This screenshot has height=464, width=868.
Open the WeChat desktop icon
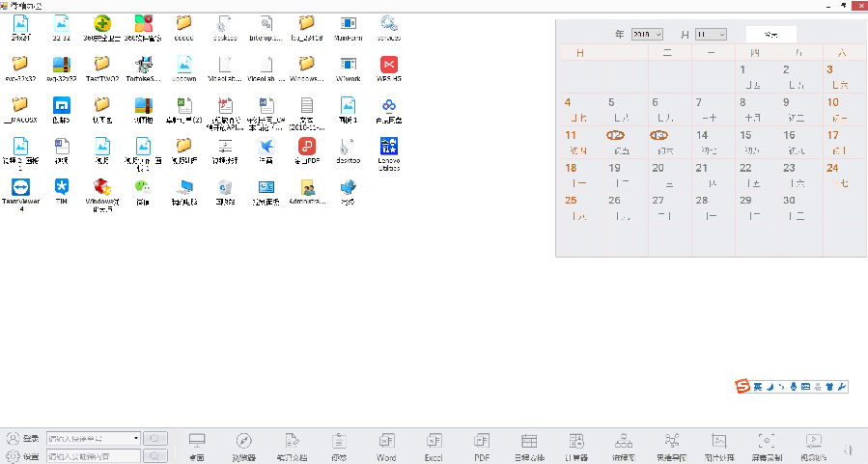[x=142, y=186]
